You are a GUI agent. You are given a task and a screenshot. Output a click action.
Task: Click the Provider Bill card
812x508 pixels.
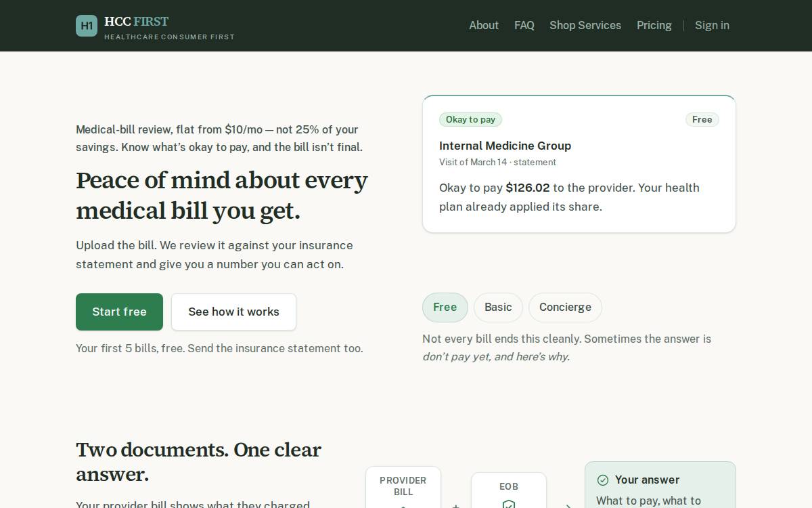[x=403, y=488]
